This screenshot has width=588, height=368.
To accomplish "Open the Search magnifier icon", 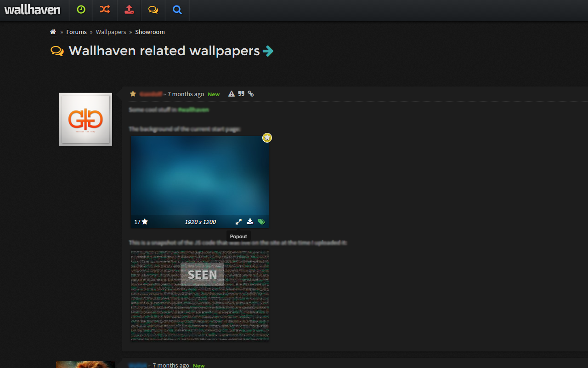I will point(177,10).
